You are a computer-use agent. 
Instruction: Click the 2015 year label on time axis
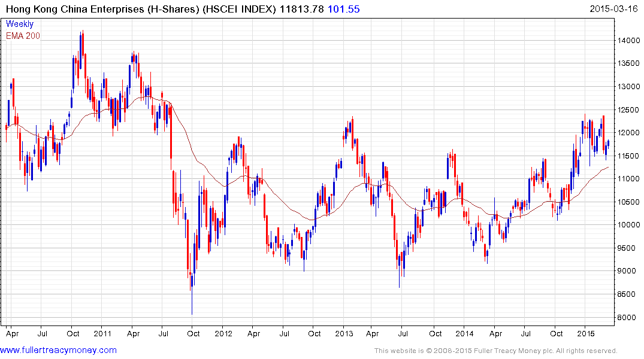586,333
